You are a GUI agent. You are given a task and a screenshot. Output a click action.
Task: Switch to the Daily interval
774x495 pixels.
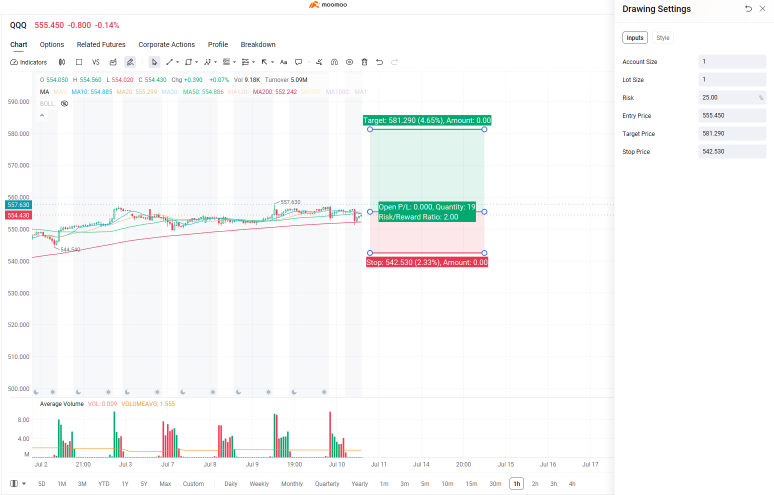click(231, 484)
